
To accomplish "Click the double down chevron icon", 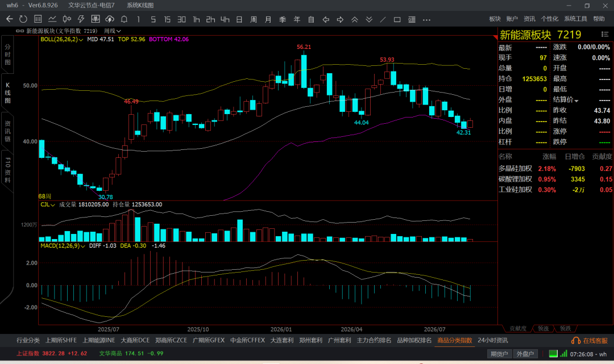I will tap(369, 19).
